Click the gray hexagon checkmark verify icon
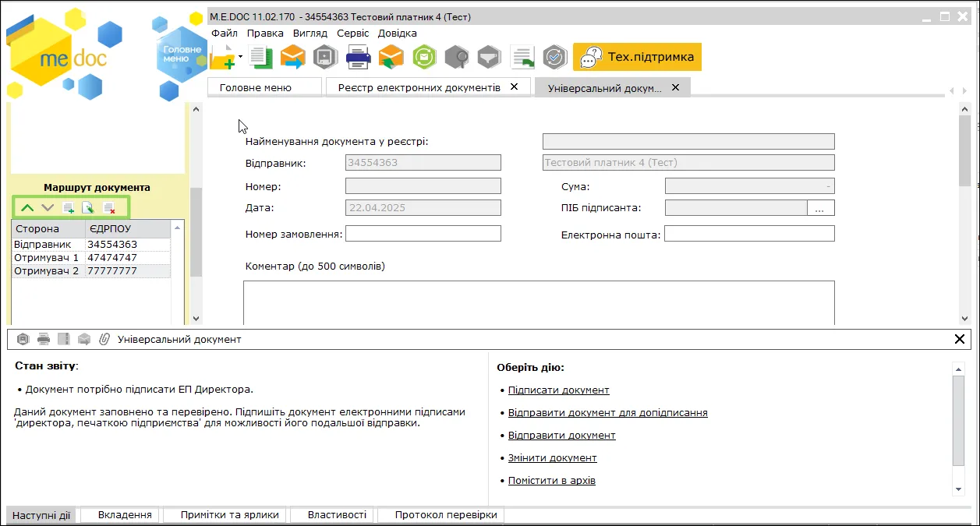980x526 pixels. [554, 57]
